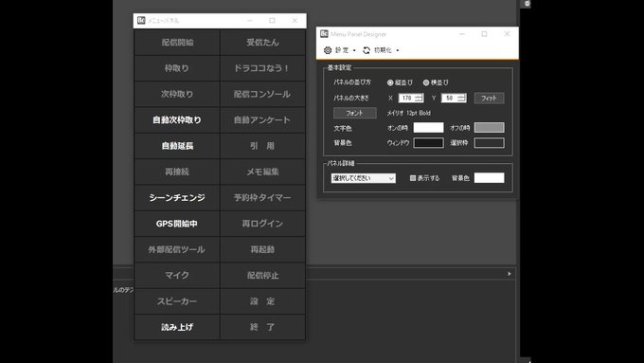Close the メニューパネル window
This screenshot has height=363, width=644.
295,21
